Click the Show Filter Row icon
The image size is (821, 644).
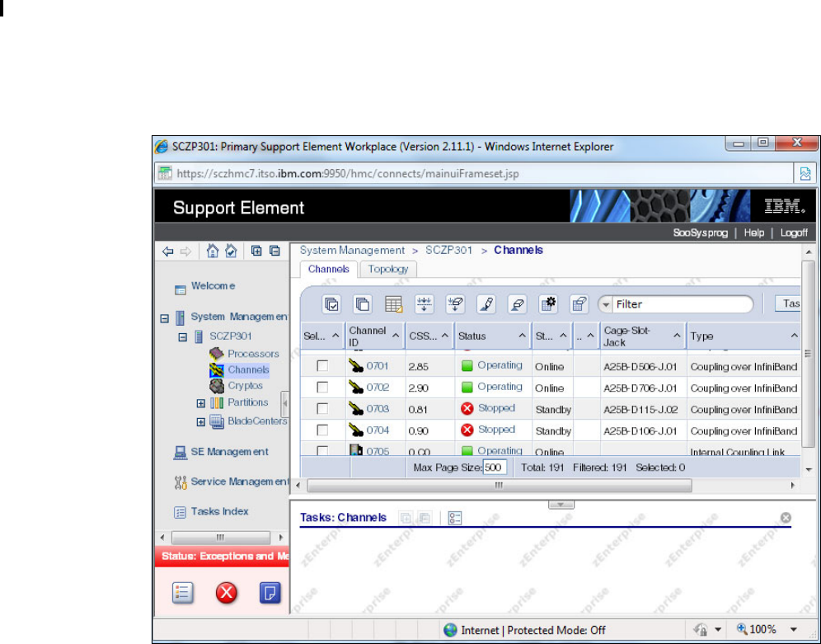click(x=425, y=304)
